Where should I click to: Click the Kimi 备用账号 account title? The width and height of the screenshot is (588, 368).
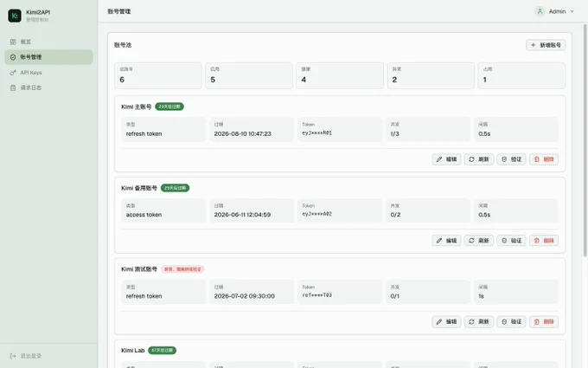click(139, 188)
